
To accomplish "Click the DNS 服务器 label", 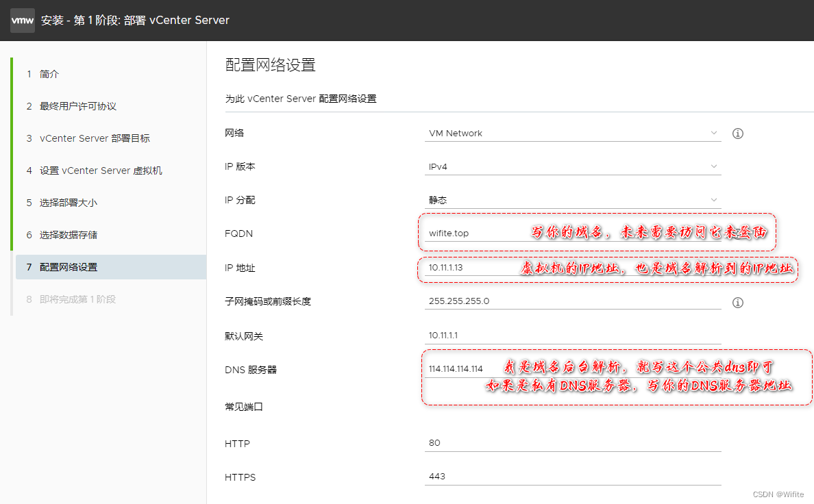I will pos(251,370).
